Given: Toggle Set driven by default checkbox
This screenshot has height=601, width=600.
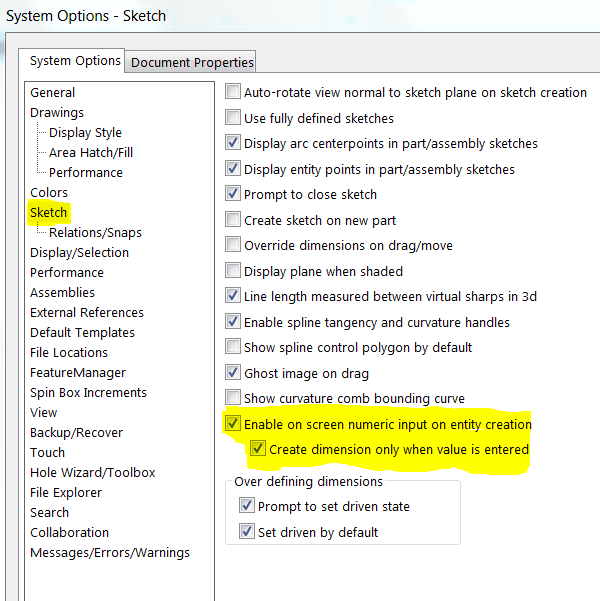Looking at the screenshot, I should [x=247, y=531].
